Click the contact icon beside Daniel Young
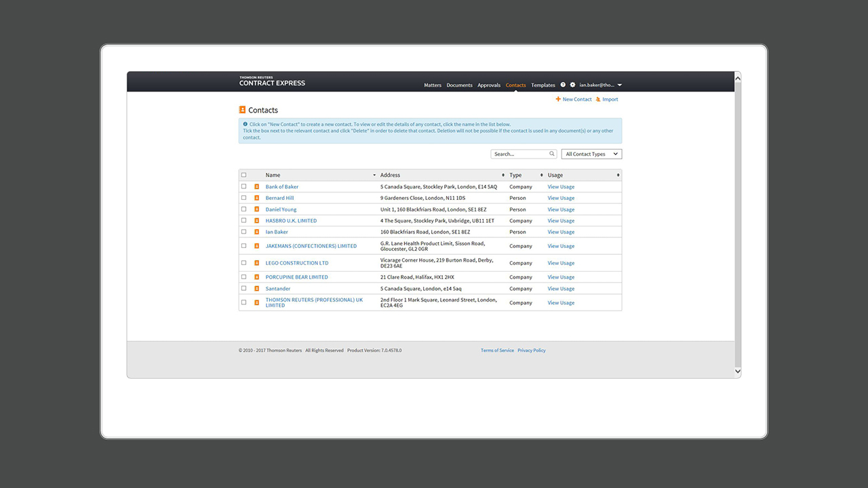Screen dimensions: 868x488 coord(257,209)
